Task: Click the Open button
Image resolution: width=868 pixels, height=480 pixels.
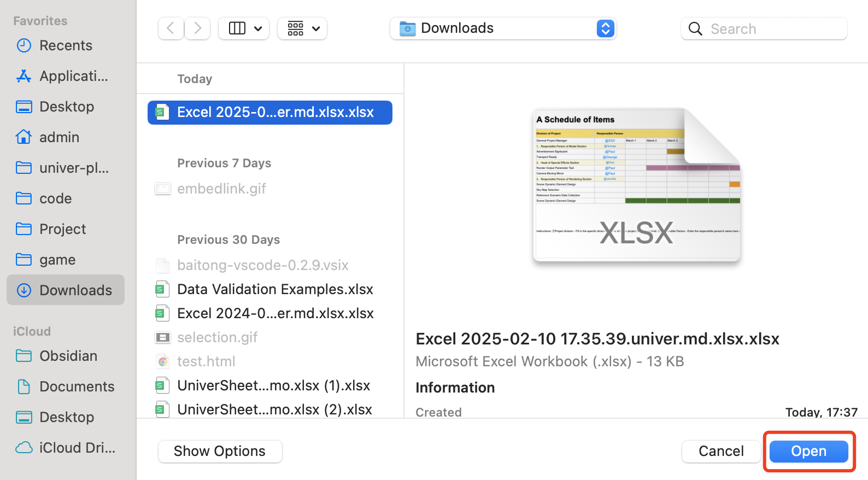Action: coord(808,451)
